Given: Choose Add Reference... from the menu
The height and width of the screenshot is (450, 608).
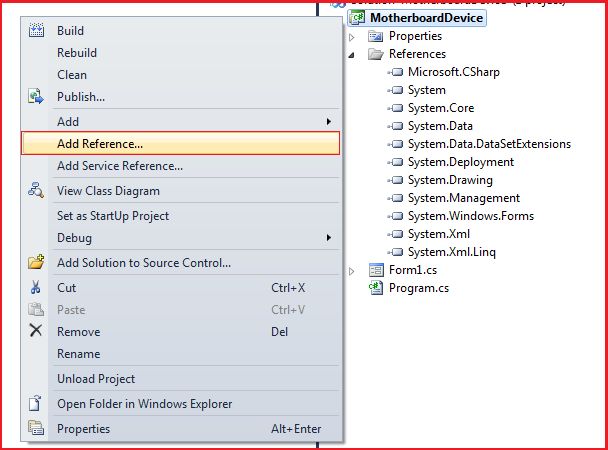Looking at the screenshot, I should [x=100, y=144].
